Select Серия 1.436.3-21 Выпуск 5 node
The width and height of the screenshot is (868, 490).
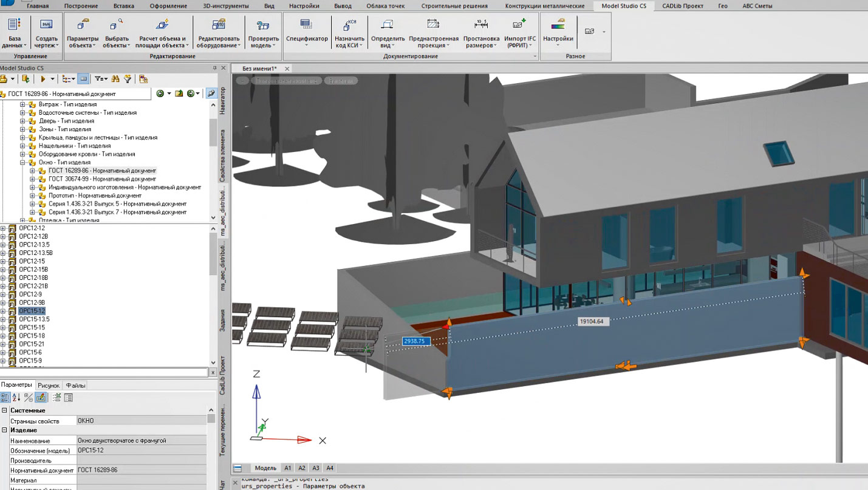117,204
